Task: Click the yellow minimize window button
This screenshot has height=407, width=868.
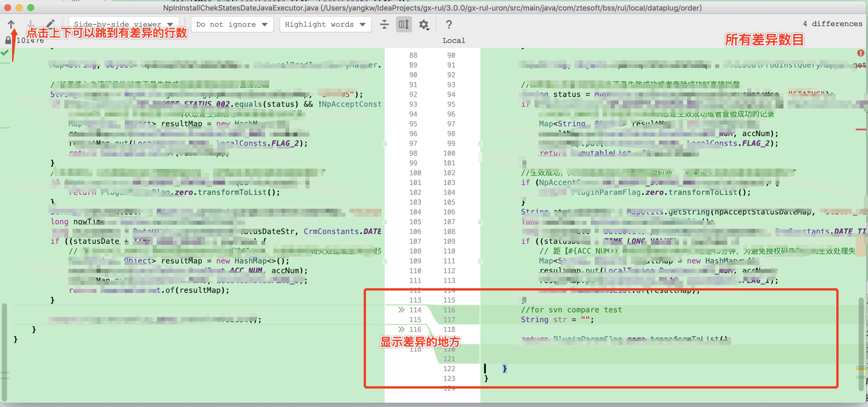Action: point(19,8)
